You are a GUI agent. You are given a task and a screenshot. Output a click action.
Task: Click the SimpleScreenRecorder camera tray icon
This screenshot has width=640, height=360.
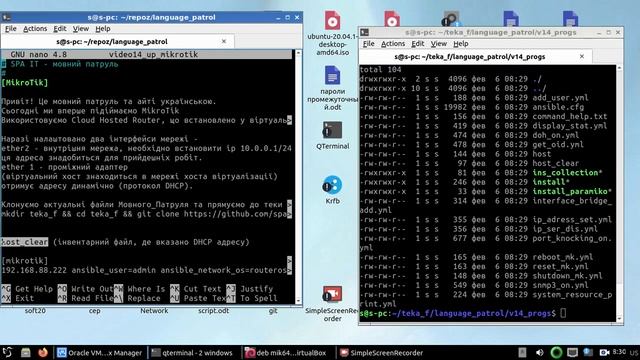[604, 353]
